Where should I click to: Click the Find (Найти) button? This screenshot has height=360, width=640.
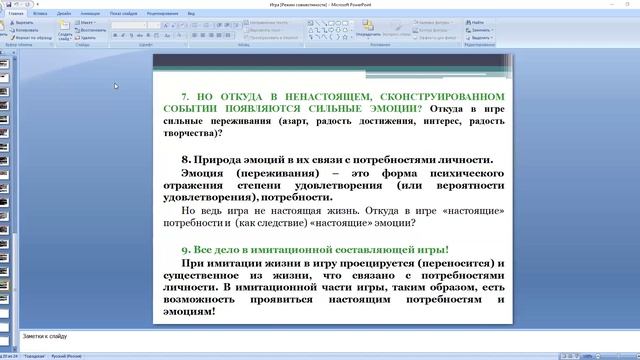[475, 22]
